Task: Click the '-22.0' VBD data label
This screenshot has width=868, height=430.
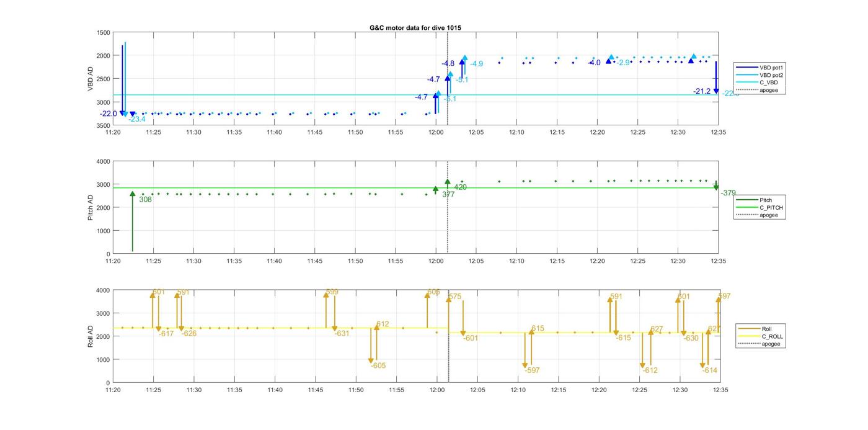Action: point(108,114)
